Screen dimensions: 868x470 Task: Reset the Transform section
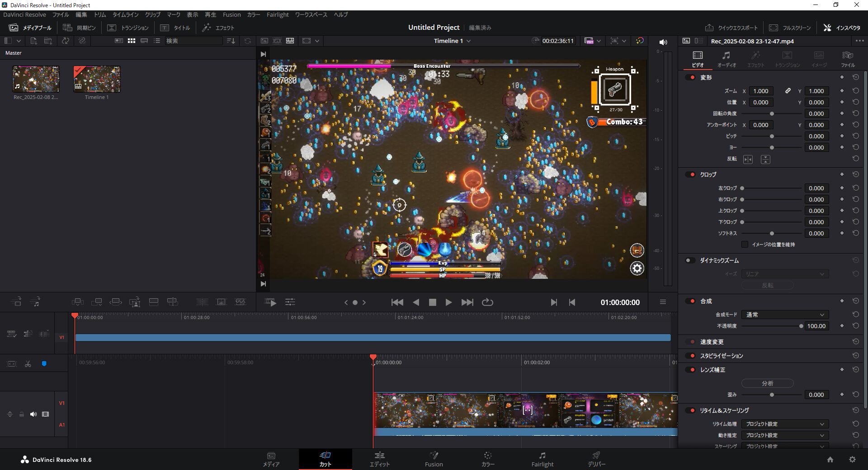pos(855,77)
